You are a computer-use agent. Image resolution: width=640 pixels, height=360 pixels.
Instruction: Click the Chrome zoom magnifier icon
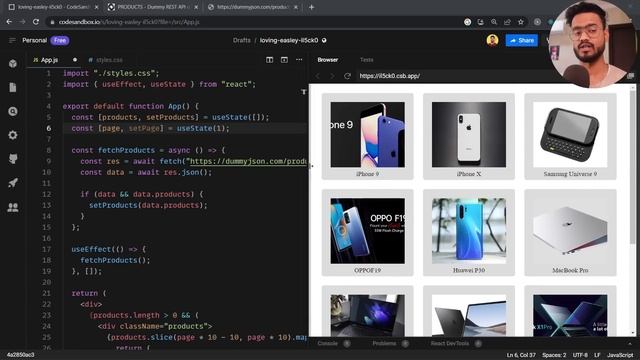(494, 22)
